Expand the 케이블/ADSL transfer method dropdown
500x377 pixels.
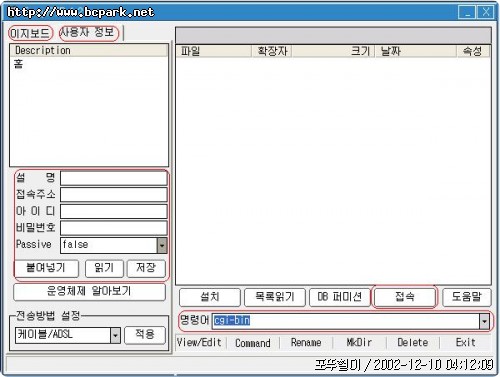[115, 335]
